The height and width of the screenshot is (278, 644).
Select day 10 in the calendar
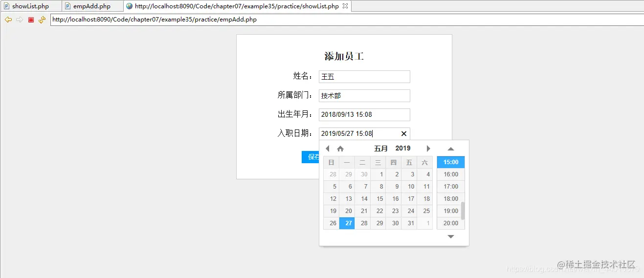[x=410, y=187]
